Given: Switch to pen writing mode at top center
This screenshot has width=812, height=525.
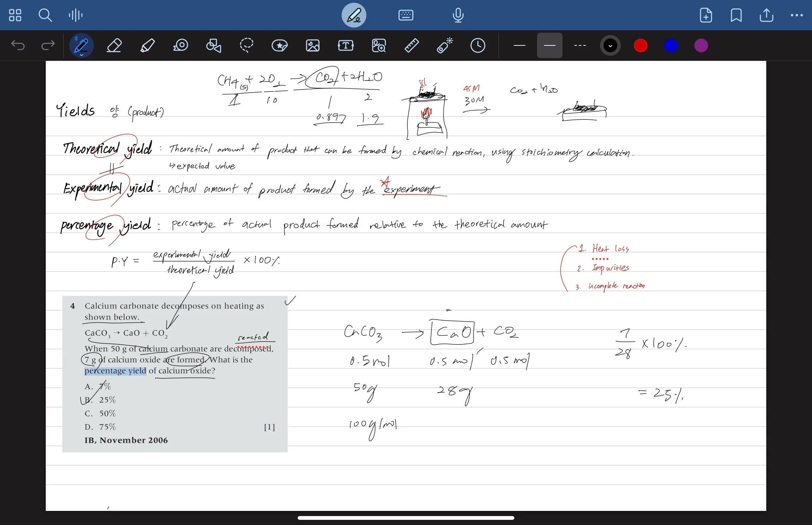Looking at the screenshot, I should pyautogui.click(x=354, y=15).
